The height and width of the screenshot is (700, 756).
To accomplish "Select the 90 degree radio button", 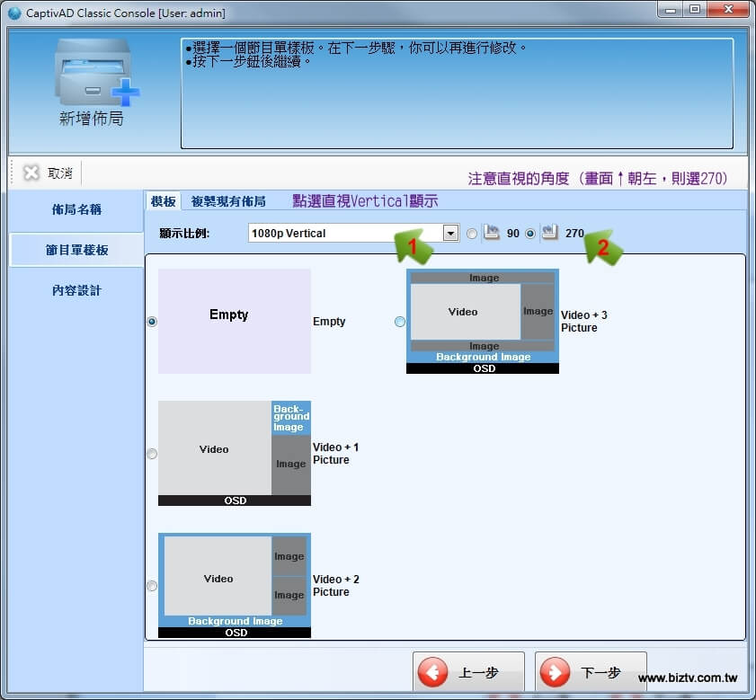I will (472, 234).
